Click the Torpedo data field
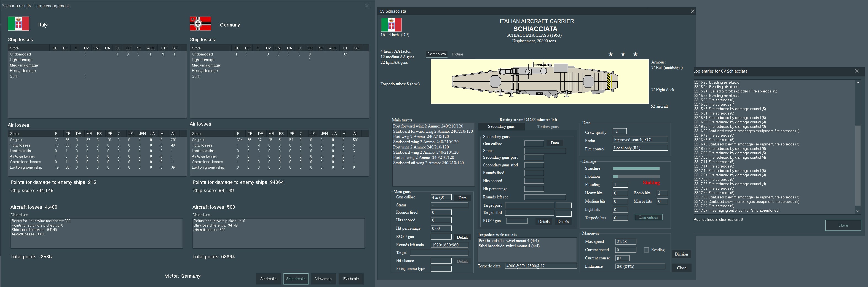Viewport: 868px width, 287px height. (541, 266)
